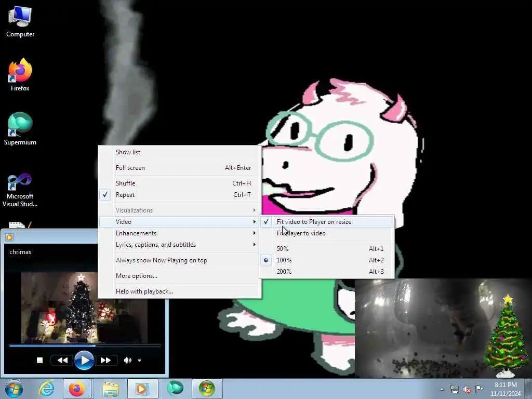The height and width of the screenshot is (399, 532).
Task: Select 200% video size
Action: 327,271
